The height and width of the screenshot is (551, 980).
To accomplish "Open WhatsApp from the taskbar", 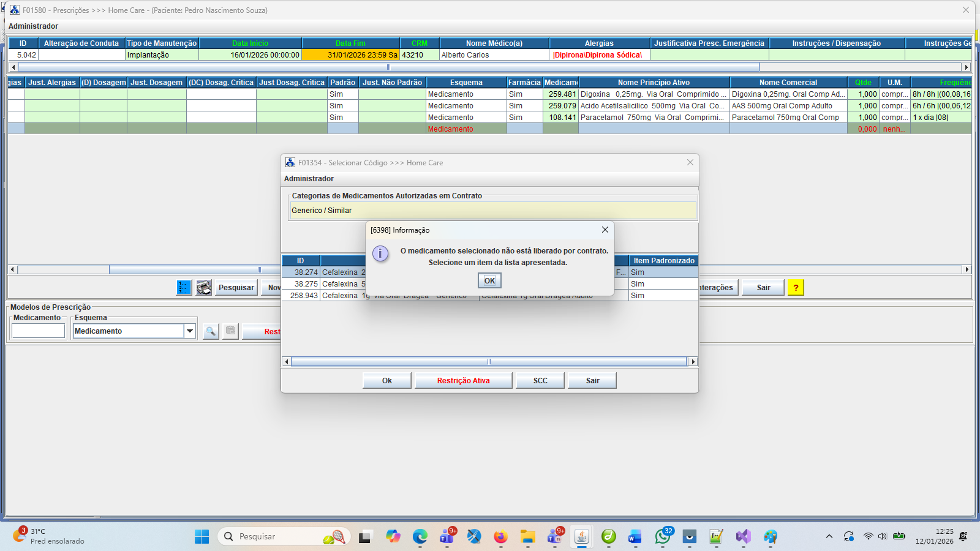I will click(x=662, y=537).
